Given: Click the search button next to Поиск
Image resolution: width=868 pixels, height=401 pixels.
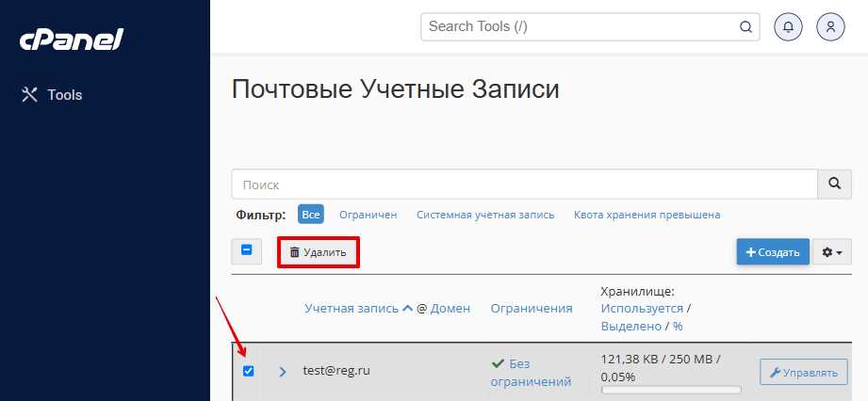Looking at the screenshot, I should tap(835, 184).
